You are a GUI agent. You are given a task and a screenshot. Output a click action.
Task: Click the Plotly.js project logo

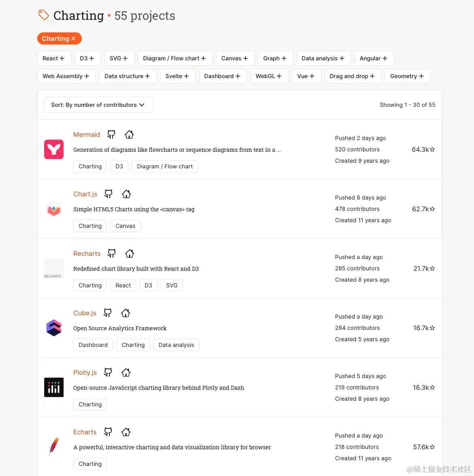click(x=54, y=387)
